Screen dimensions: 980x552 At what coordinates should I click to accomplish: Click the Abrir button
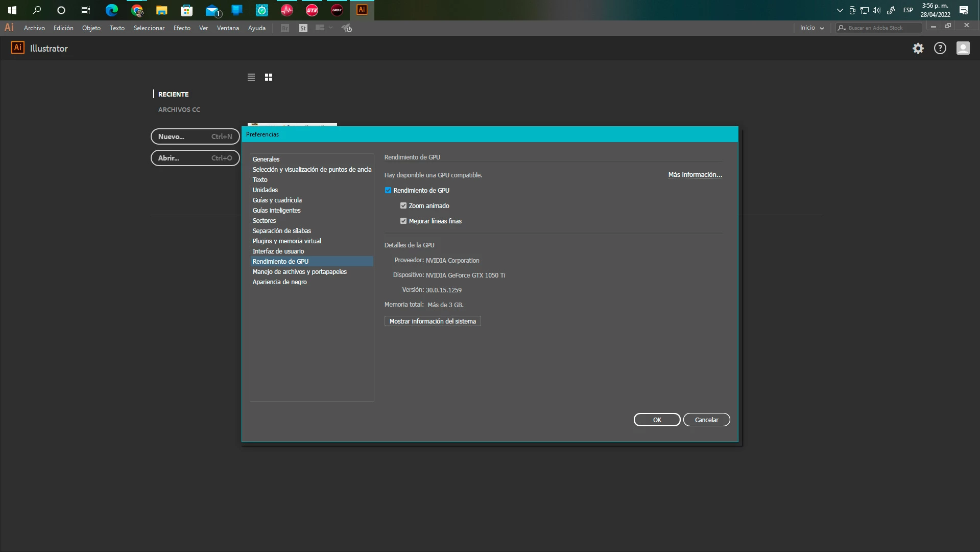(x=195, y=158)
